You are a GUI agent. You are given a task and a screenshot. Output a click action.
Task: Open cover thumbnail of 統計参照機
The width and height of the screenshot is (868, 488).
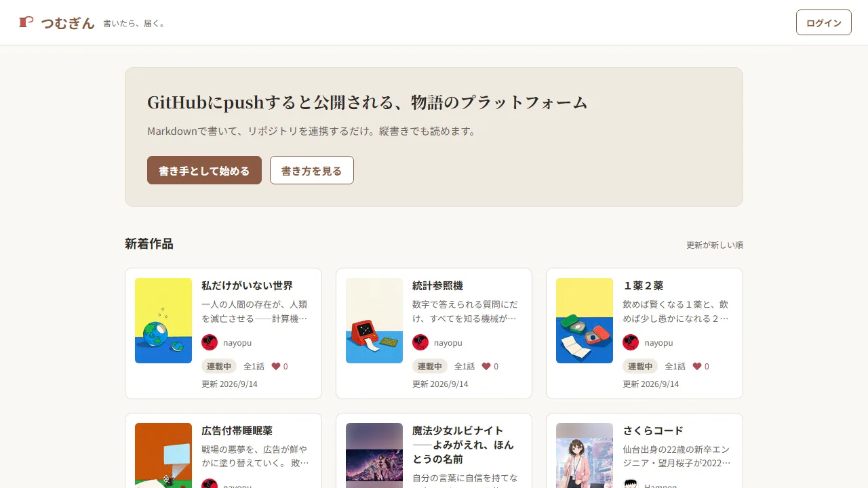[x=374, y=321]
